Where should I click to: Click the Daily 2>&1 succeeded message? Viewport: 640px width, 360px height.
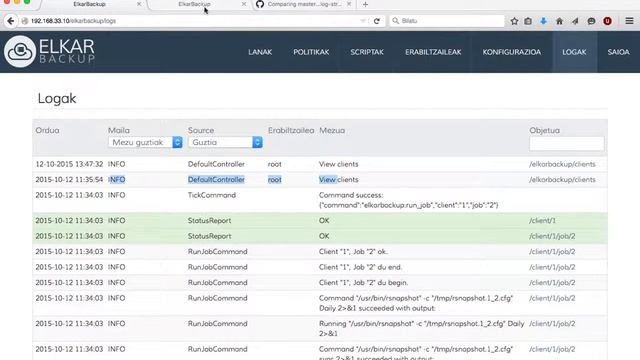[x=416, y=303]
